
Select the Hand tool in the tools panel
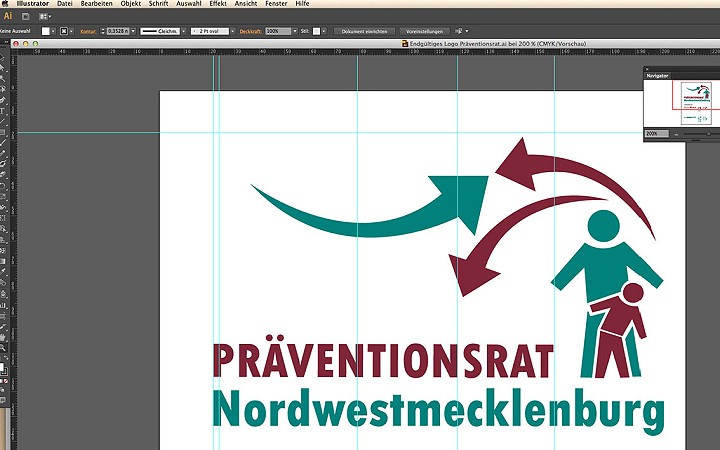pos(2,338)
